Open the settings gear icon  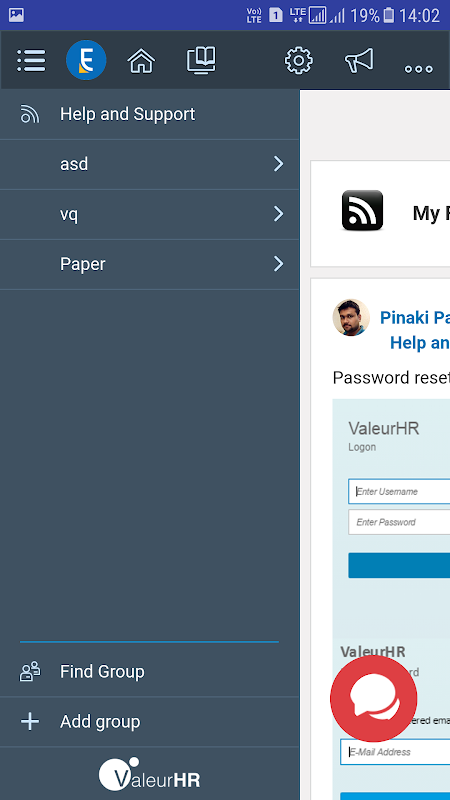[298, 61]
